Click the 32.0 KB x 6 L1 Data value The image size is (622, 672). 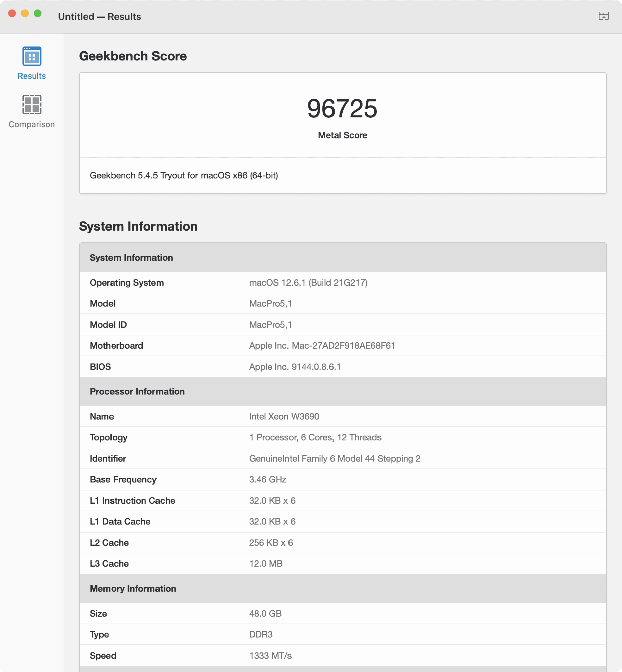(272, 521)
